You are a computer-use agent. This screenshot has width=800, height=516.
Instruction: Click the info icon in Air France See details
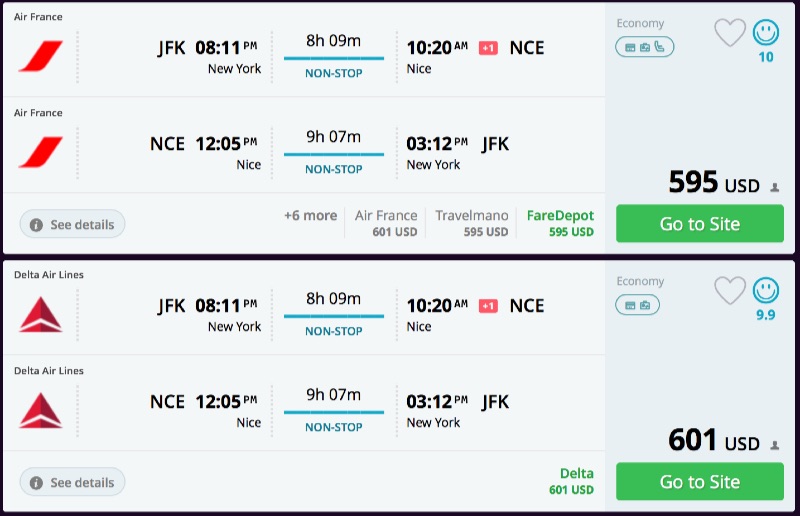coord(36,225)
